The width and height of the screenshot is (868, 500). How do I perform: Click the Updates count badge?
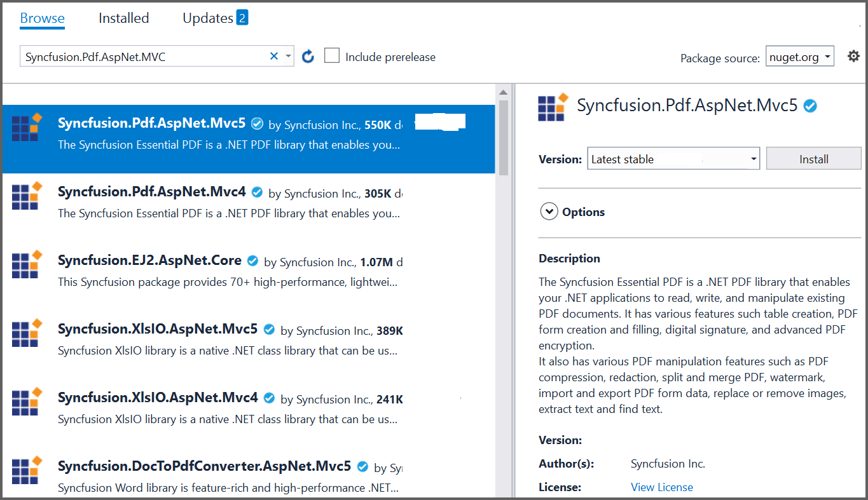tap(242, 17)
